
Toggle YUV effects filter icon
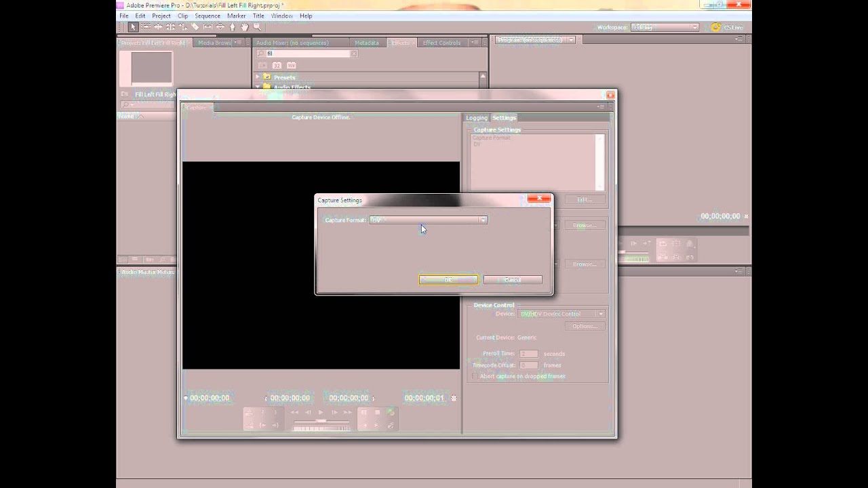292,65
